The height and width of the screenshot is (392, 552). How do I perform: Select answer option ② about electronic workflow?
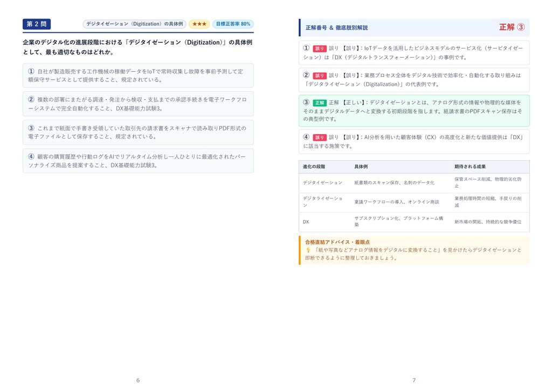138,104
